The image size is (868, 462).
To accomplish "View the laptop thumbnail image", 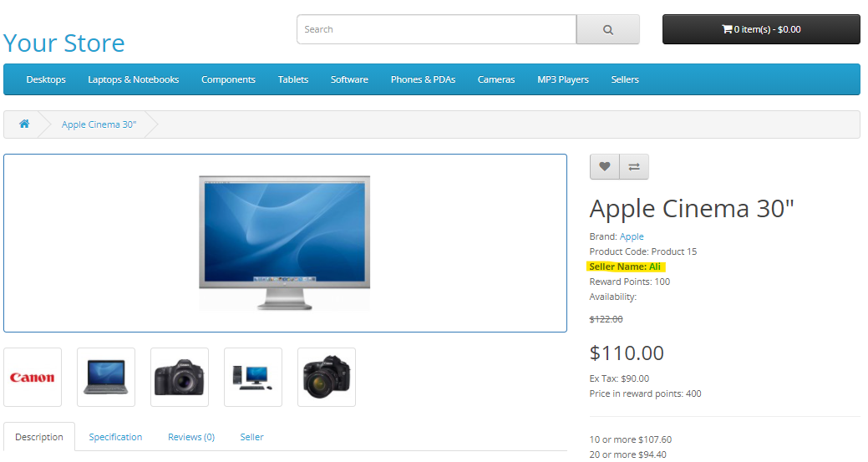I will point(106,378).
